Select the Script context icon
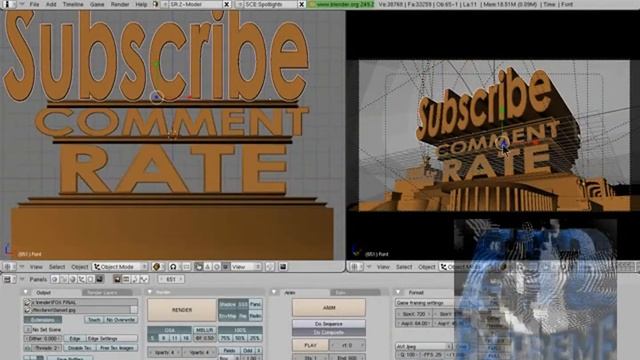Image resolution: width=640 pixels, height=360 pixels. pos(64,279)
